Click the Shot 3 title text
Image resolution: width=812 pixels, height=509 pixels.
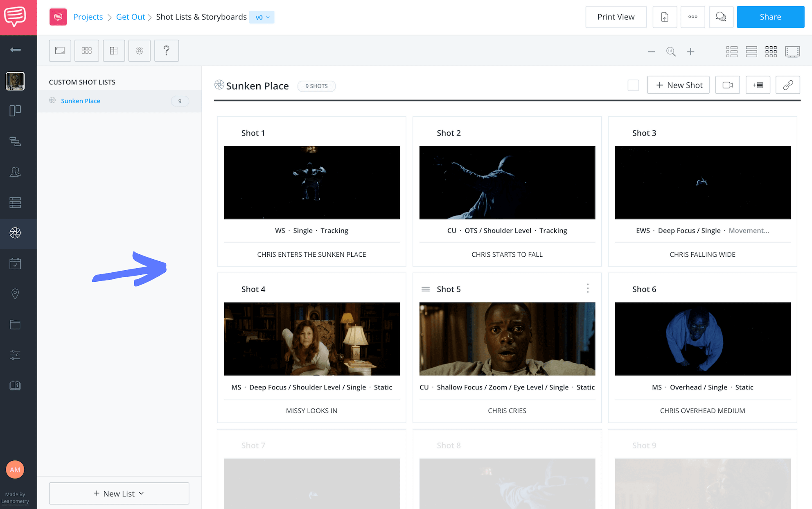point(644,133)
